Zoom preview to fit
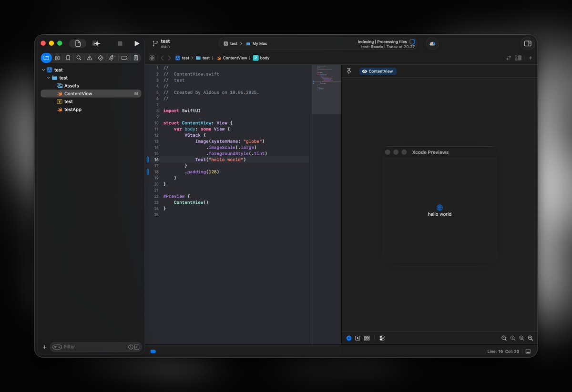Viewport: 572px width, 392px height. [x=521, y=338]
